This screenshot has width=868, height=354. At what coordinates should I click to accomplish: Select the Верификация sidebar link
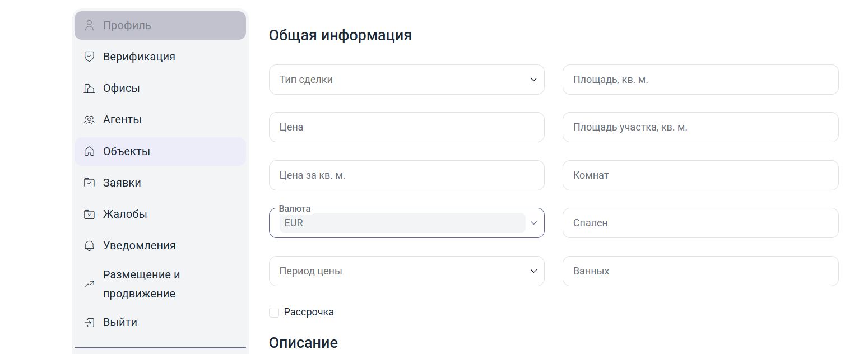160,57
